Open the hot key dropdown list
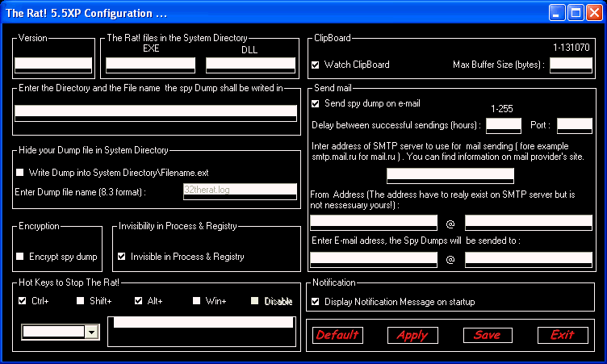Viewport: 607px width, 364px height. pos(91,332)
